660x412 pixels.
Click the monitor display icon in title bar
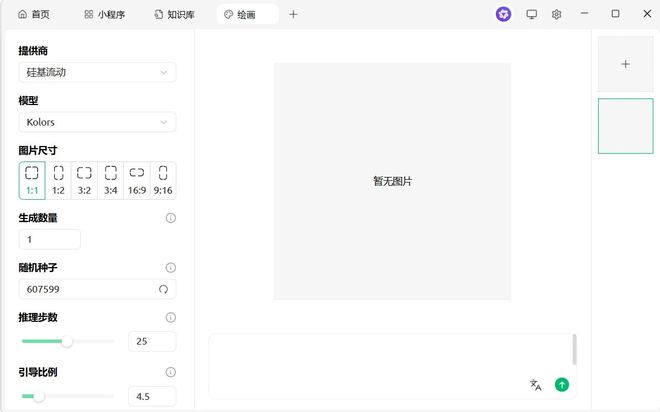pos(531,14)
